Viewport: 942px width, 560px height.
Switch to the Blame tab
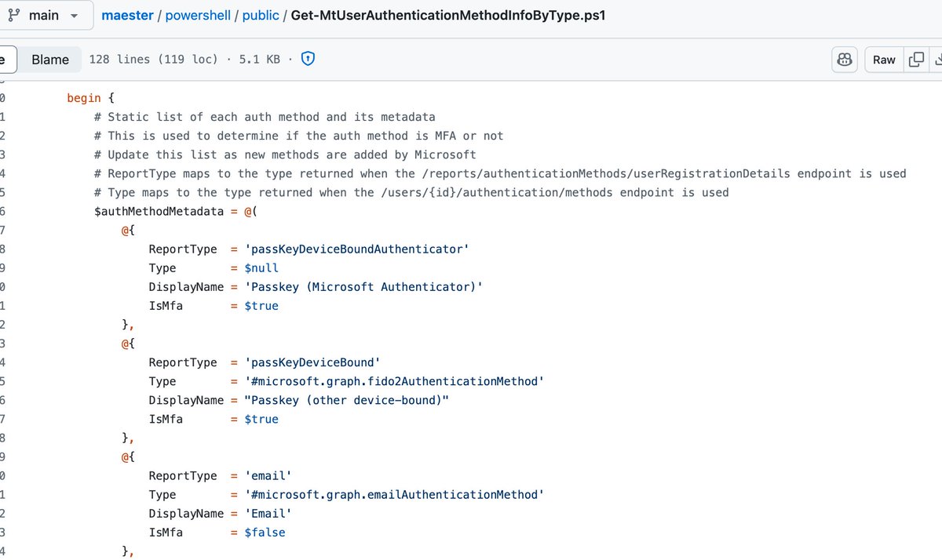point(50,60)
